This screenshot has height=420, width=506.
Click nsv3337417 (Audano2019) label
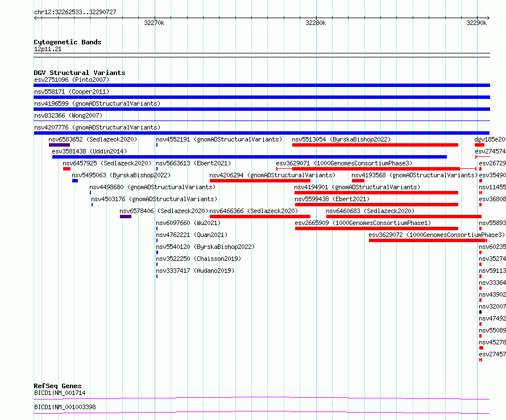[x=195, y=271]
